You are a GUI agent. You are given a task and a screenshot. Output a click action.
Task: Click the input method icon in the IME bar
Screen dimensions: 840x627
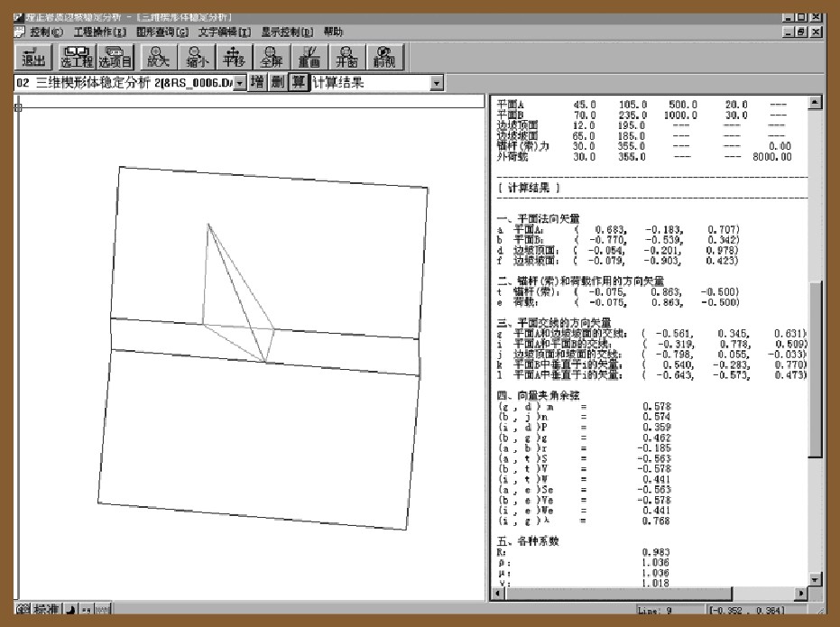pyautogui.click(x=23, y=609)
